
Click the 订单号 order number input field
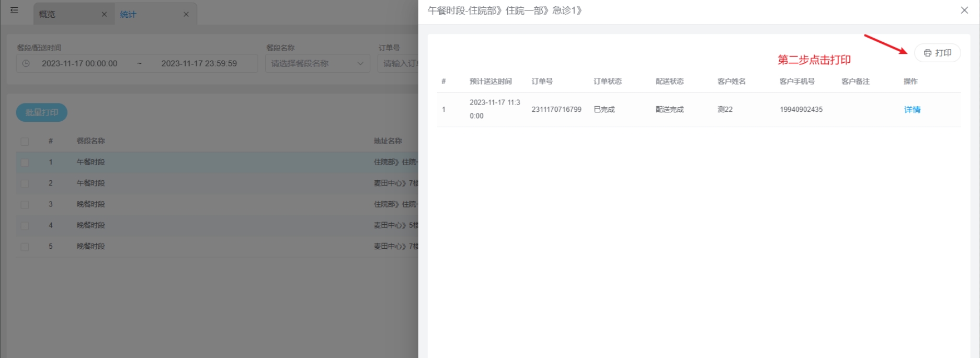coord(398,64)
